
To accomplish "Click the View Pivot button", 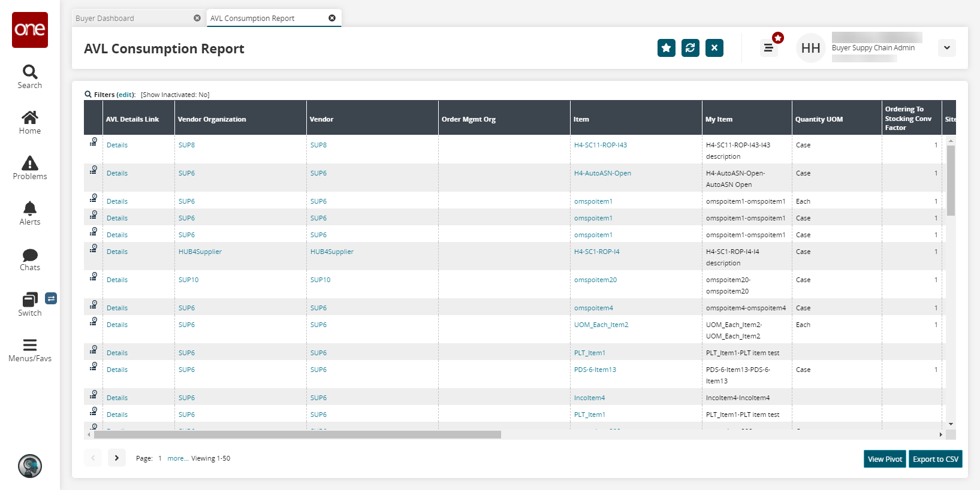I will pyautogui.click(x=885, y=459).
